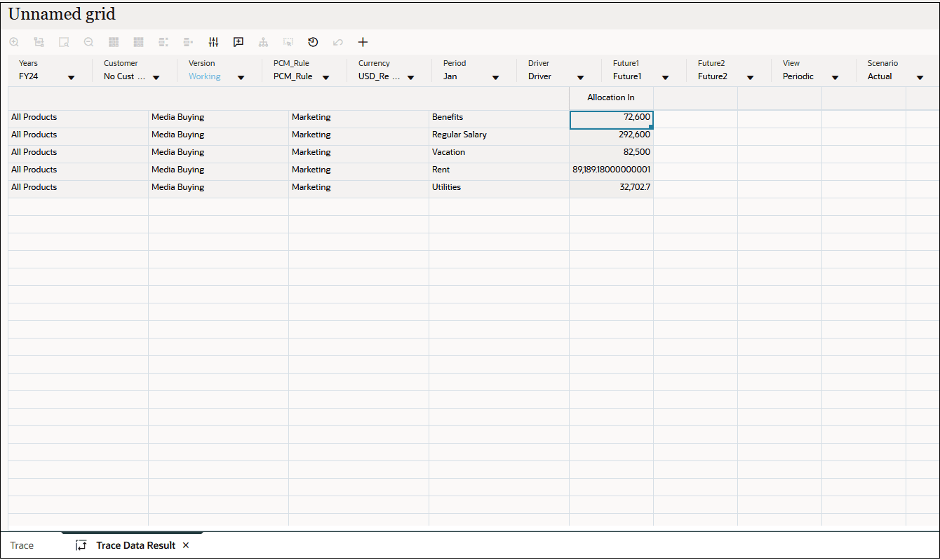Click the plus icon to add a grid

363,42
